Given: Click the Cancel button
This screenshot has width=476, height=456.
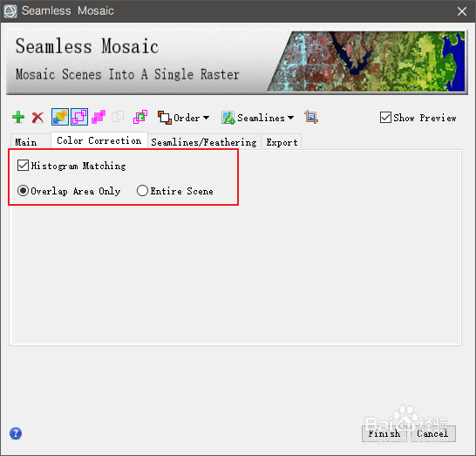Looking at the screenshot, I should click(432, 433).
